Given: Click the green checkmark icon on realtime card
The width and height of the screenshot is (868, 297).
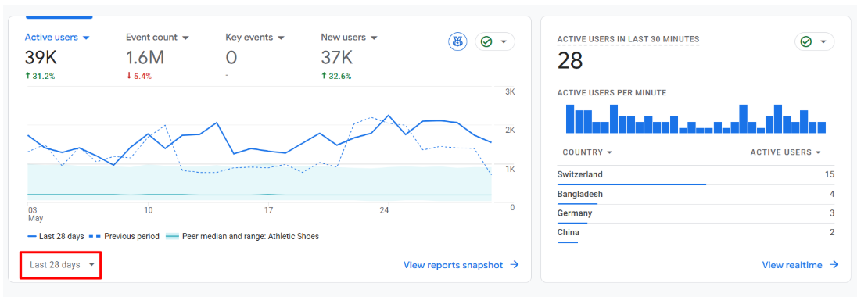Looking at the screenshot, I should click(x=806, y=41).
